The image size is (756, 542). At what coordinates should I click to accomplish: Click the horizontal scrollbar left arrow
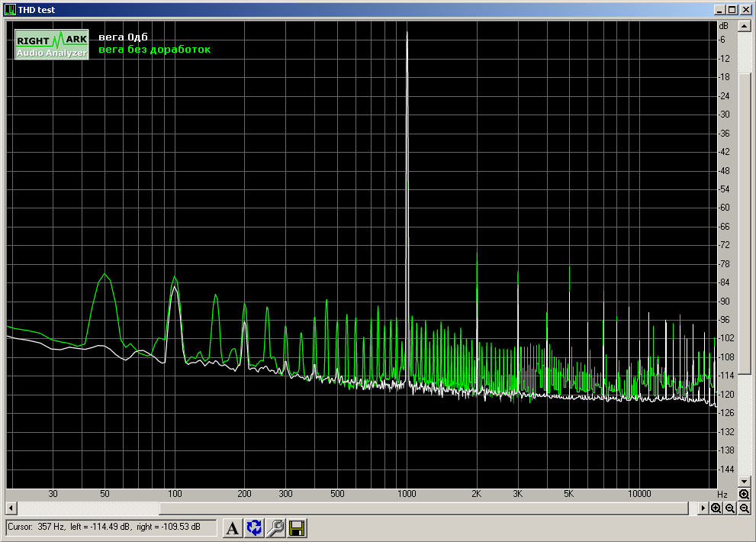click(11, 508)
